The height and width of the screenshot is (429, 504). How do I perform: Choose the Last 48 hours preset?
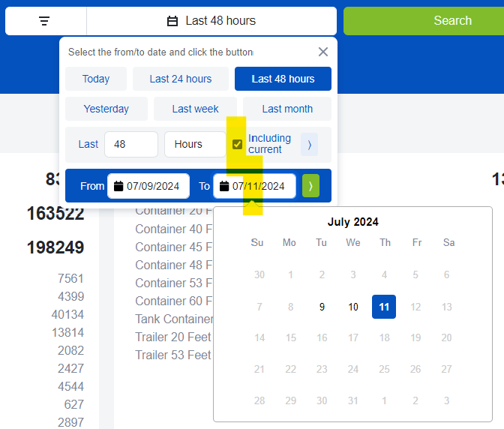pyautogui.click(x=283, y=79)
